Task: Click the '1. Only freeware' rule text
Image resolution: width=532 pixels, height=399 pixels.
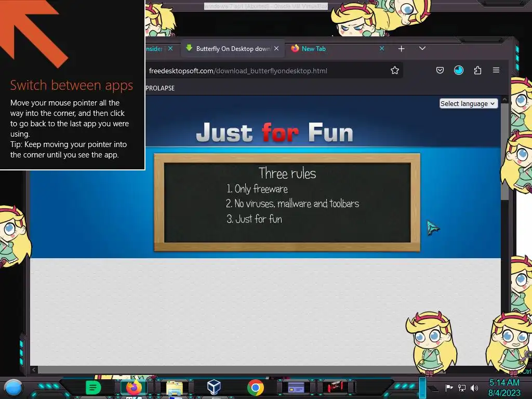Action: click(257, 189)
